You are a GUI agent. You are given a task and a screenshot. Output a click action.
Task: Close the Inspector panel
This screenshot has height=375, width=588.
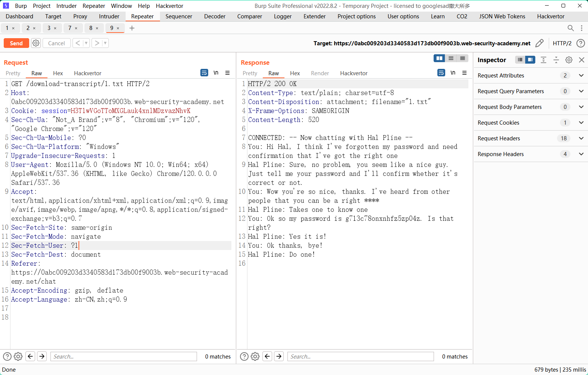tap(582, 60)
